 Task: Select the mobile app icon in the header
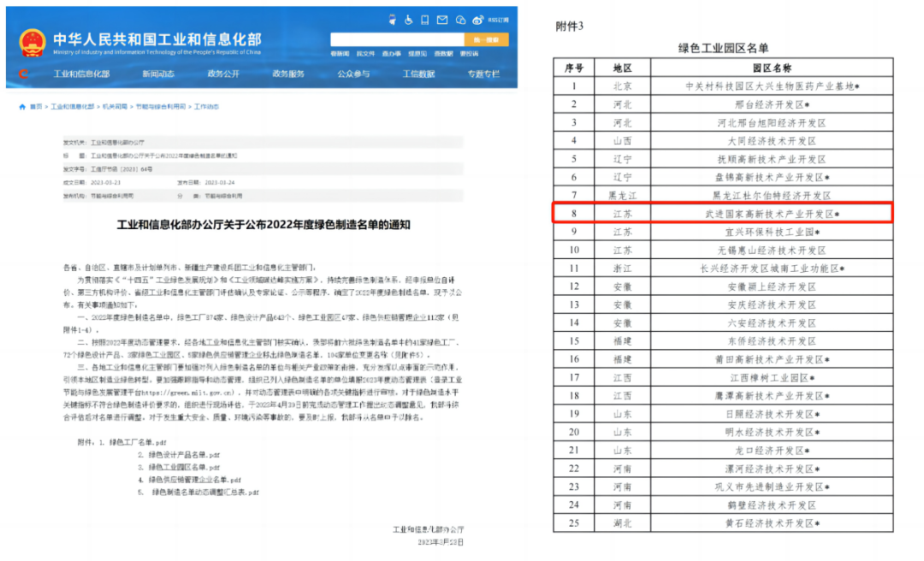pyautogui.click(x=393, y=19)
